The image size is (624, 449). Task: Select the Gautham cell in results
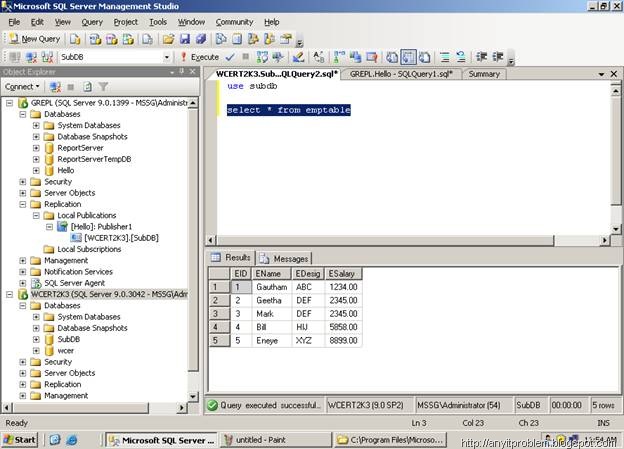click(271, 287)
